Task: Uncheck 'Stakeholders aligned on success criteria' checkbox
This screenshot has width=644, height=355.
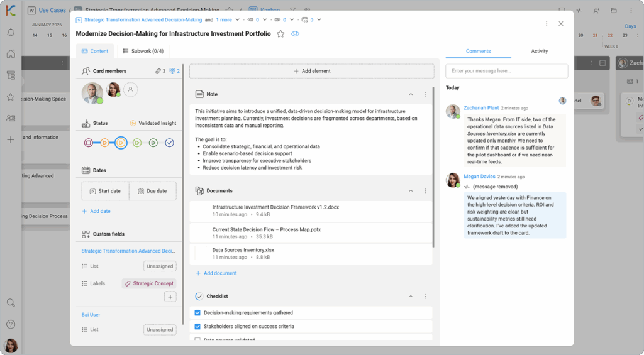Action: [197, 327]
